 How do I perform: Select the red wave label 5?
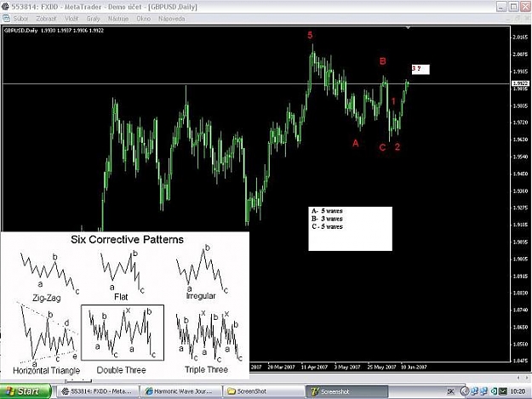310,35
